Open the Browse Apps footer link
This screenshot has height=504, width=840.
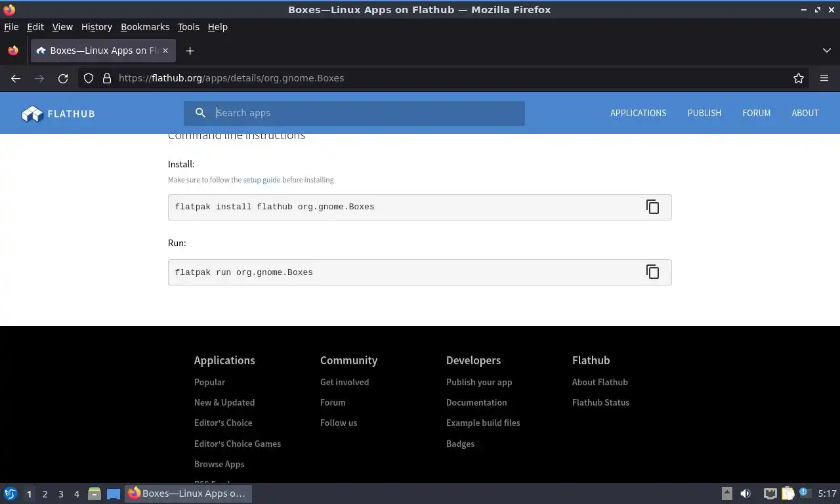[219, 464]
